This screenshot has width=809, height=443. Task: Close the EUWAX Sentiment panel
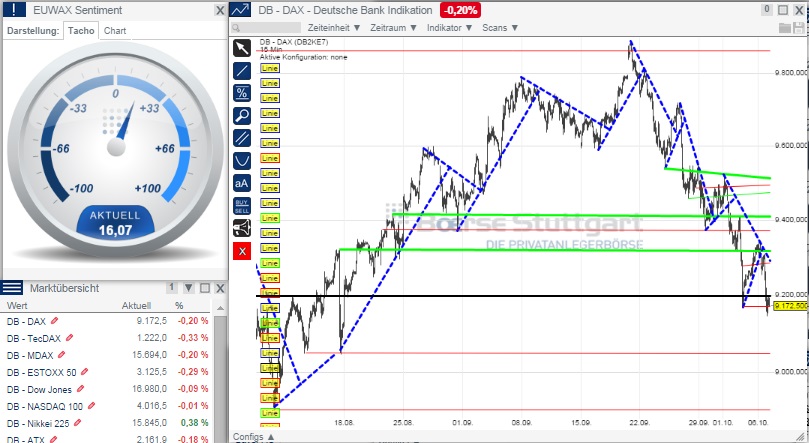220,10
